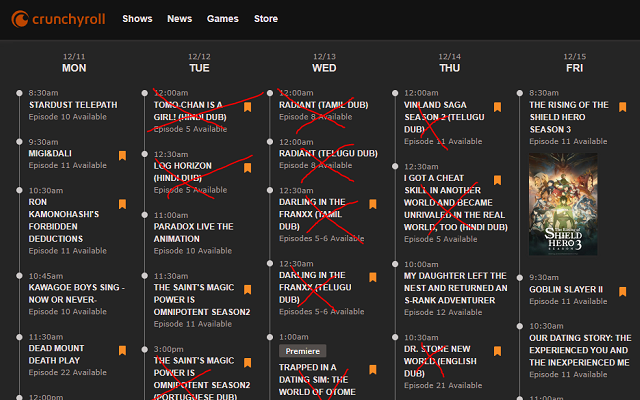The image size is (640, 400).
Task: Click the Premiere badge on Wednesday 1:00am
Action: pyautogui.click(x=302, y=351)
